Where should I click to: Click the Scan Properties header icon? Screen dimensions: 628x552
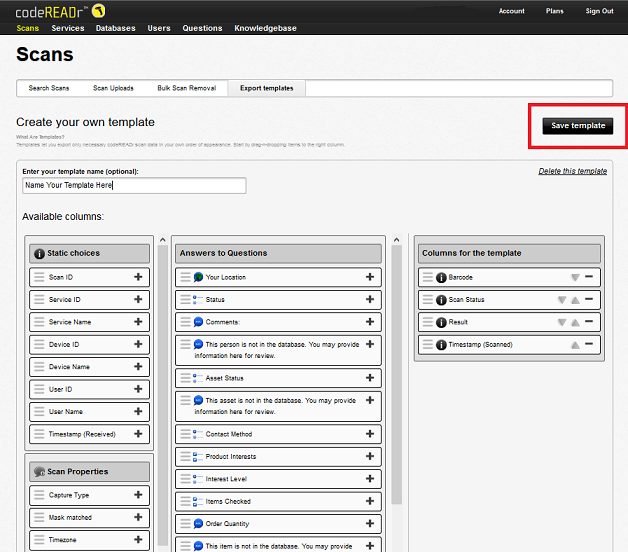(x=39, y=472)
